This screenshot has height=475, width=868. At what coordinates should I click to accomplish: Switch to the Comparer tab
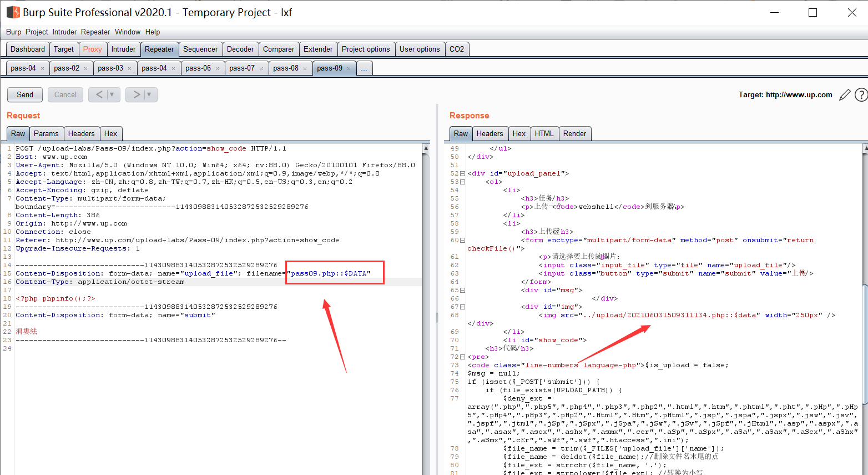pos(279,49)
